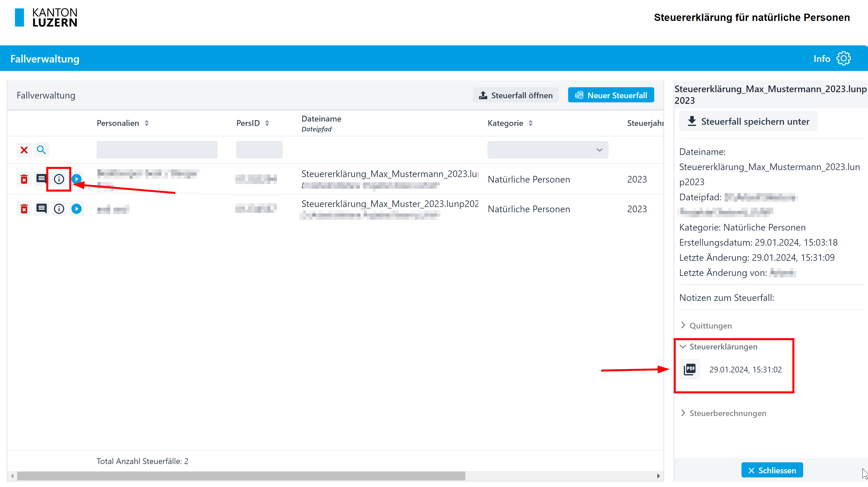
Task: Expand the Quittungen section
Action: tap(710, 325)
